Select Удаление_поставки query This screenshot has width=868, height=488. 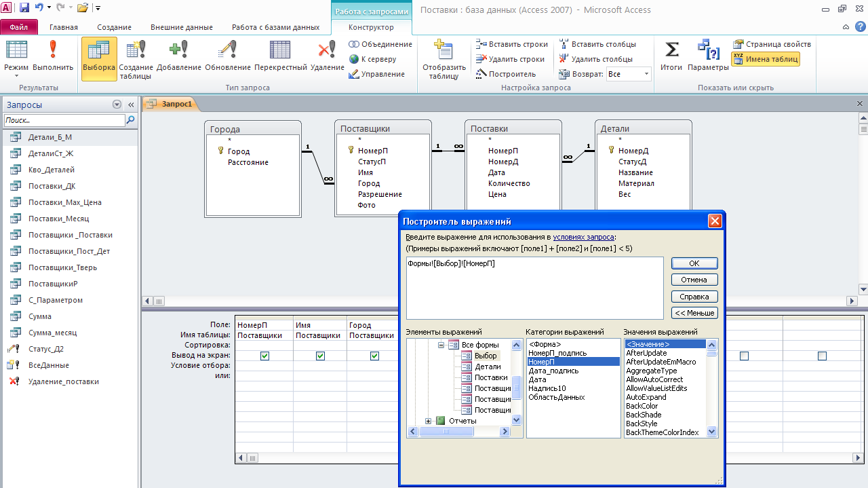[63, 381]
